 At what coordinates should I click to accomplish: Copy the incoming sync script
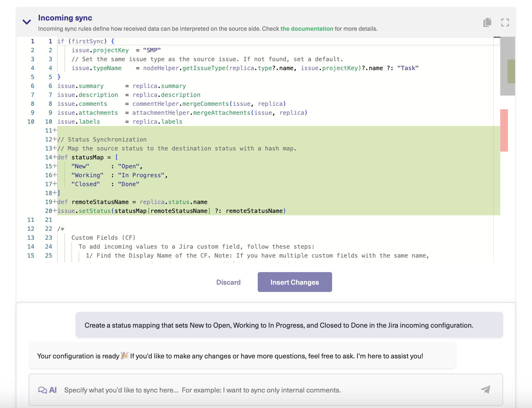(487, 22)
